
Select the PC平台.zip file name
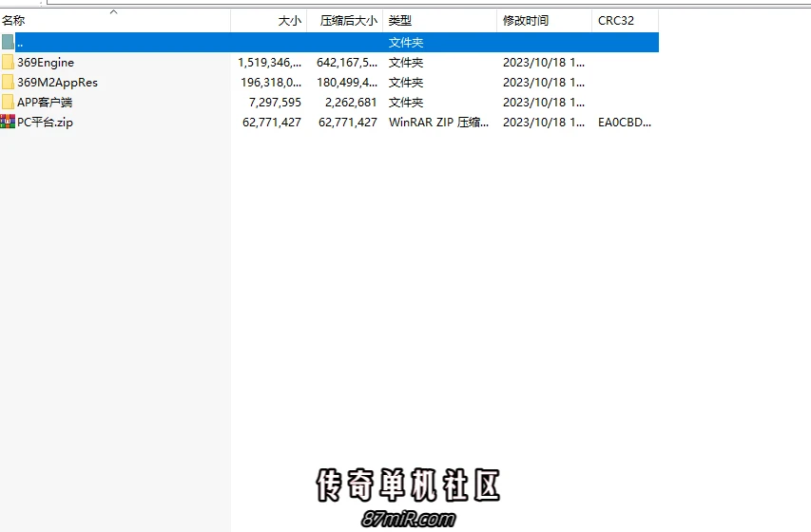tap(45, 123)
